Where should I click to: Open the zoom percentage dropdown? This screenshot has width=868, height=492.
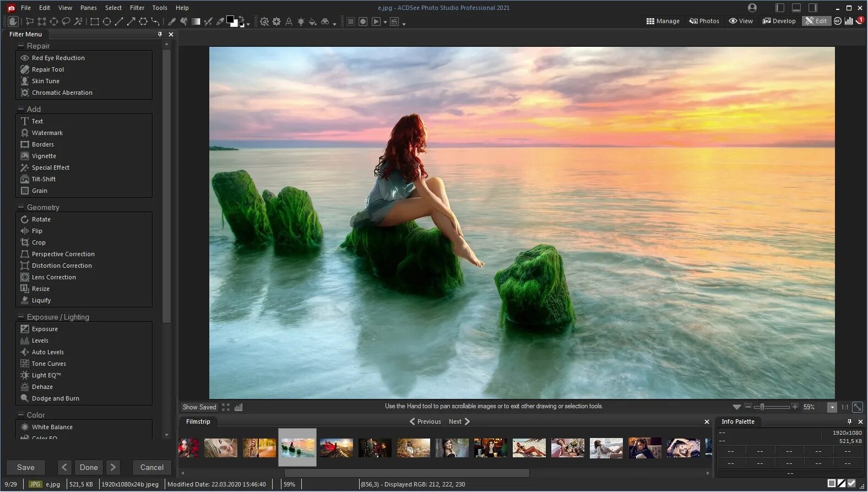coord(832,407)
